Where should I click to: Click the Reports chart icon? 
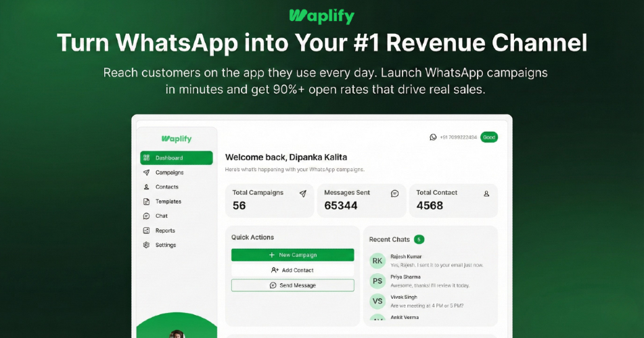(146, 231)
